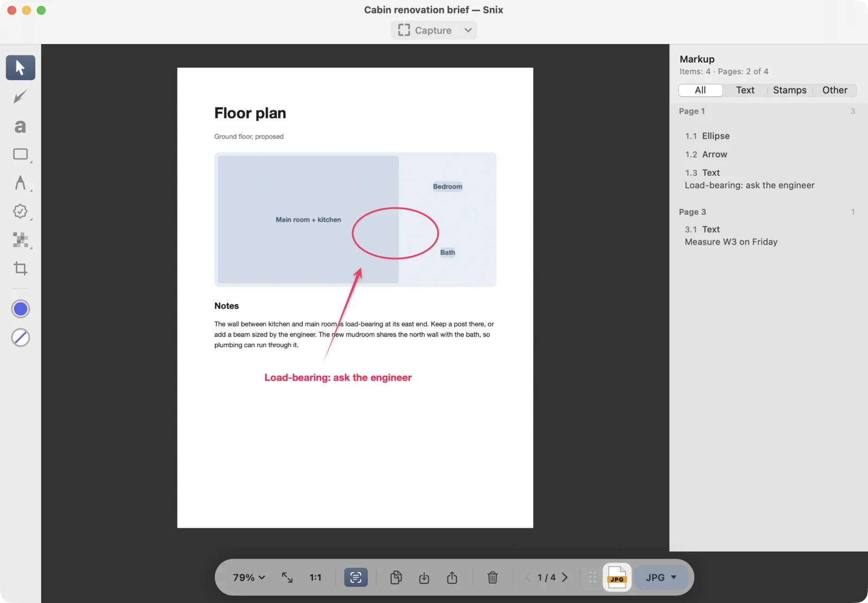Select the 1.2 Arrow markup item
The height and width of the screenshot is (603, 868).
(769, 155)
